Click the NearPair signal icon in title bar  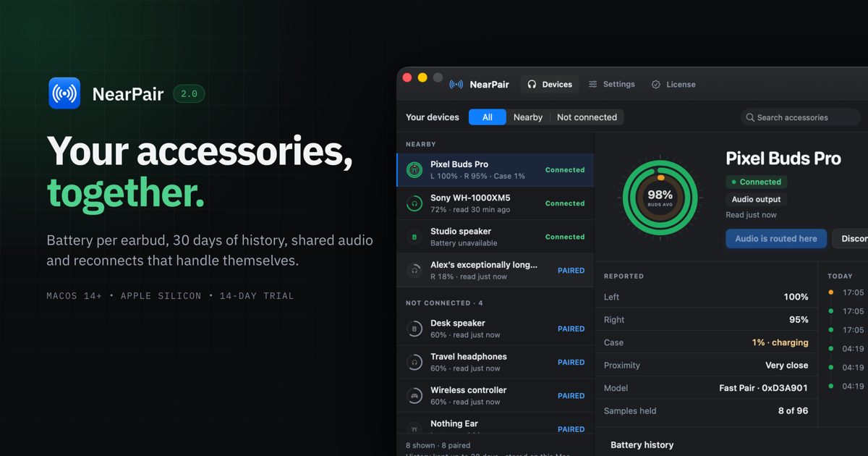[x=456, y=85]
